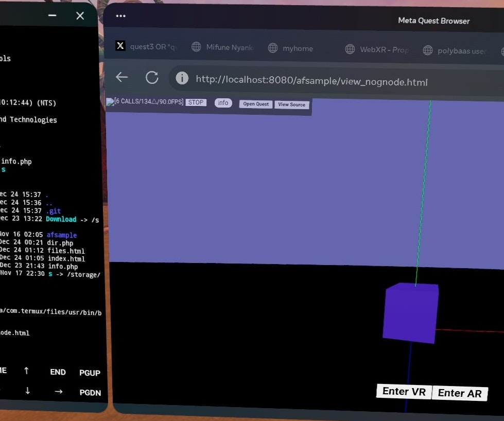The height and width of the screenshot is (421, 504).
Task: Minimize the Termux terminal window
Action: click(x=52, y=15)
